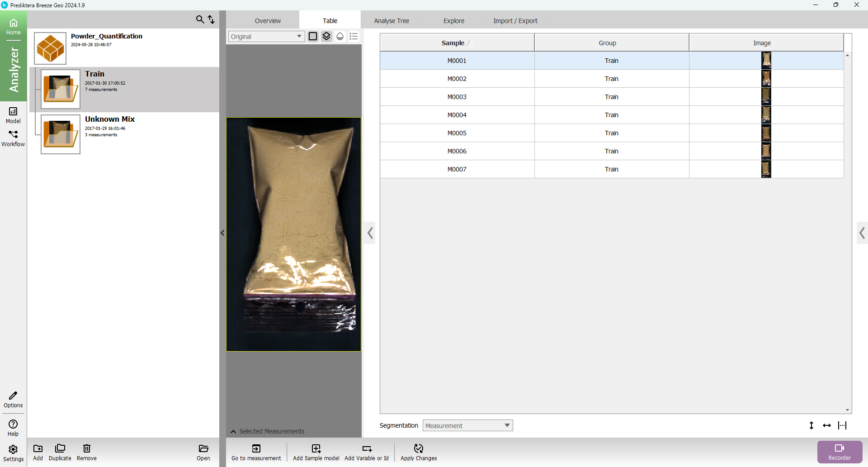Click Apply Changes button
Screen dimensions: 868x467
[419, 452]
